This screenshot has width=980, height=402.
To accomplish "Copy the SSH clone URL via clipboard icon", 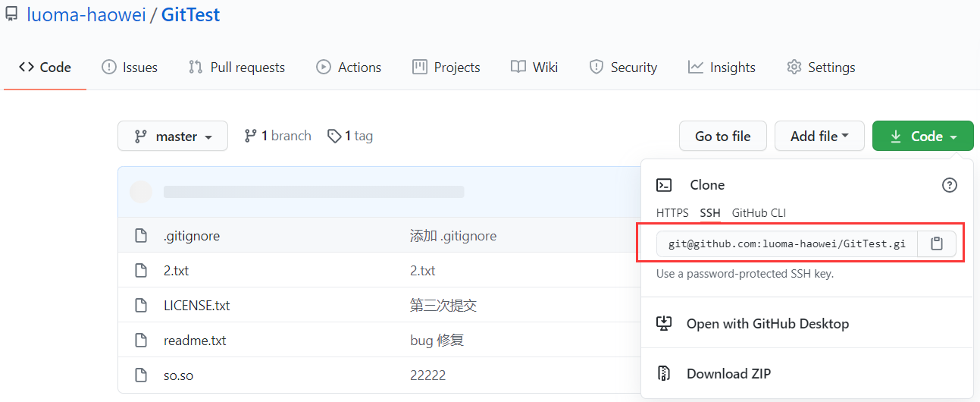I will point(937,243).
